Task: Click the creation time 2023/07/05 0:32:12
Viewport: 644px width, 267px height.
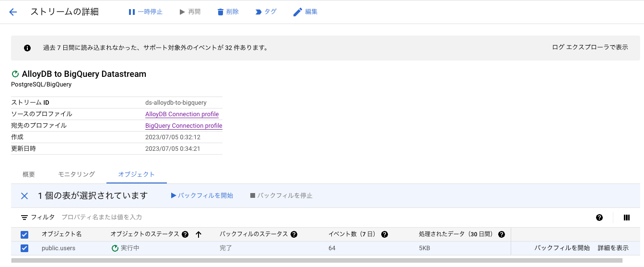Action: (x=173, y=137)
